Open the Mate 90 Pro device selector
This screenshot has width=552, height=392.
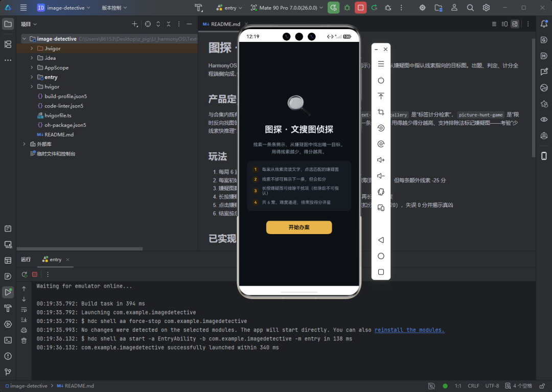tap(287, 7)
